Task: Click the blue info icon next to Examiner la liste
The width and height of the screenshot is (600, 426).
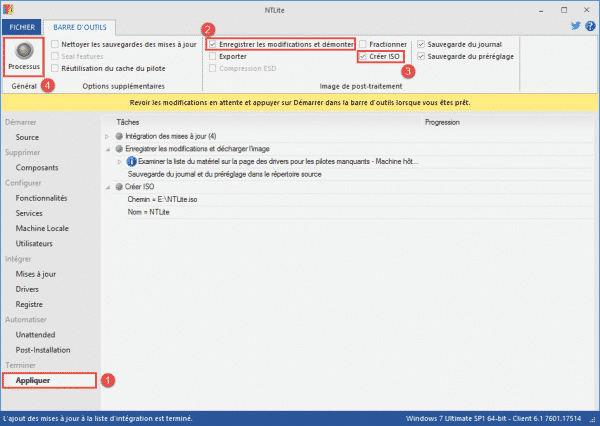Action: click(131, 162)
